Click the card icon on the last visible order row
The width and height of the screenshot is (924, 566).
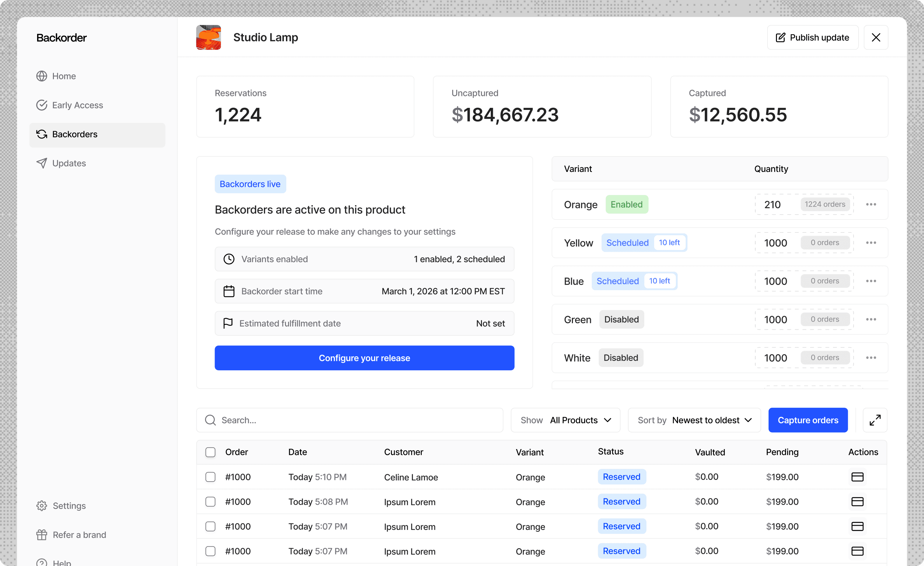[x=857, y=551]
